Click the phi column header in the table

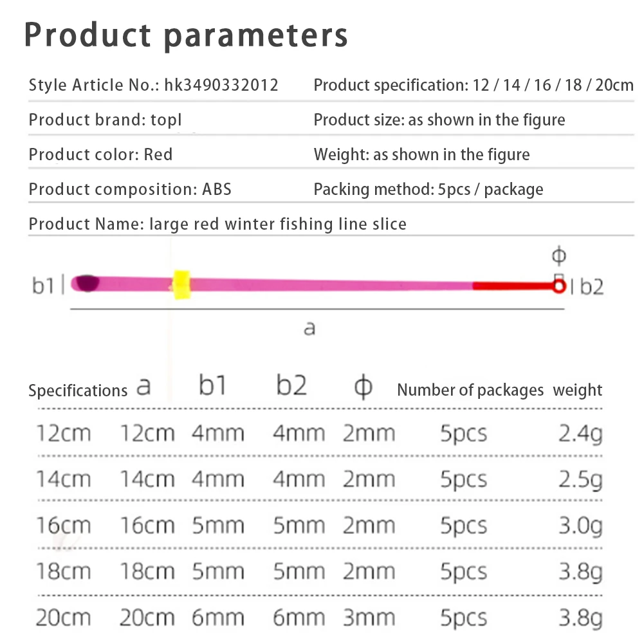pyautogui.click(x=363, y=388)
